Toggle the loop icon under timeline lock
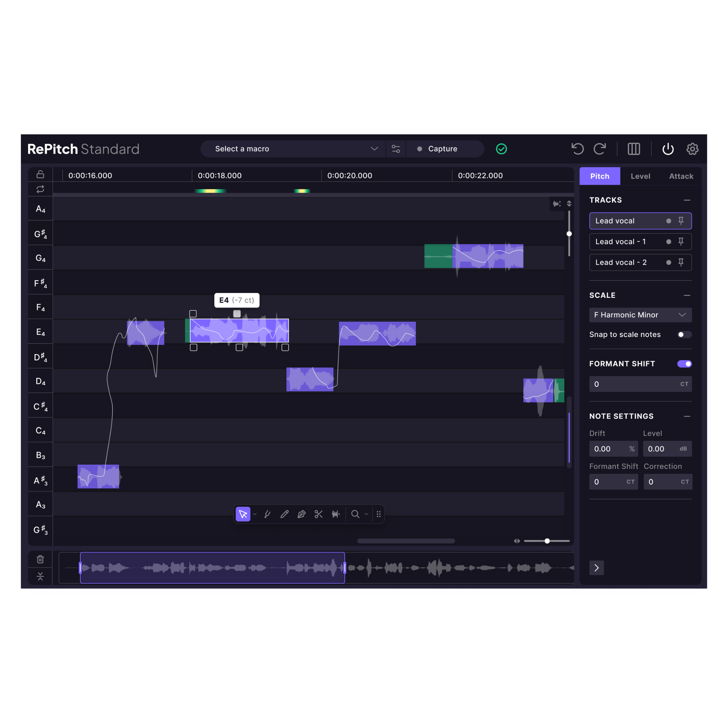 [x=40, y=189]
